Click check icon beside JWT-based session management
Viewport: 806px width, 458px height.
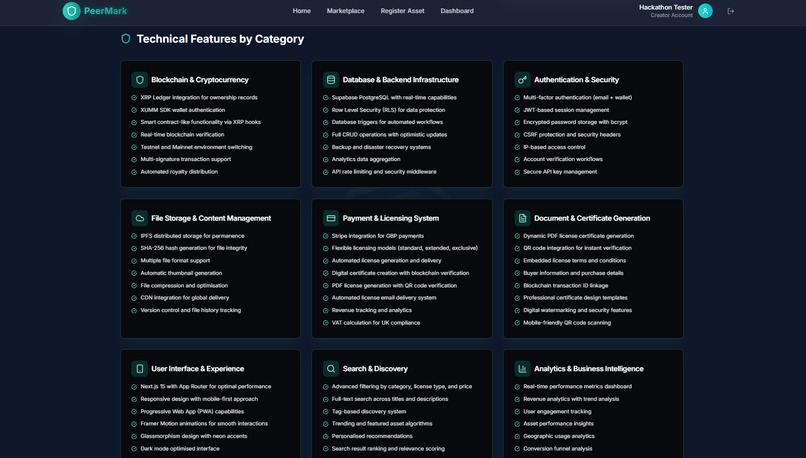tap(517, 110)
